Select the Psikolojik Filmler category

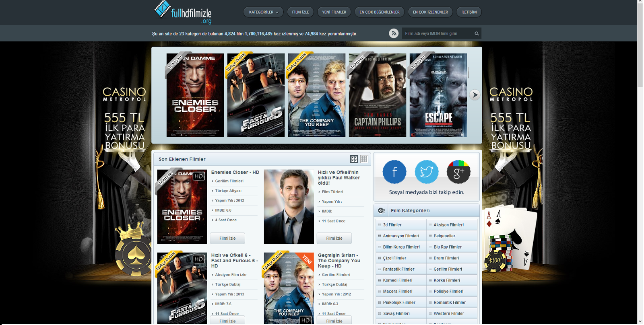pos(401,302)
